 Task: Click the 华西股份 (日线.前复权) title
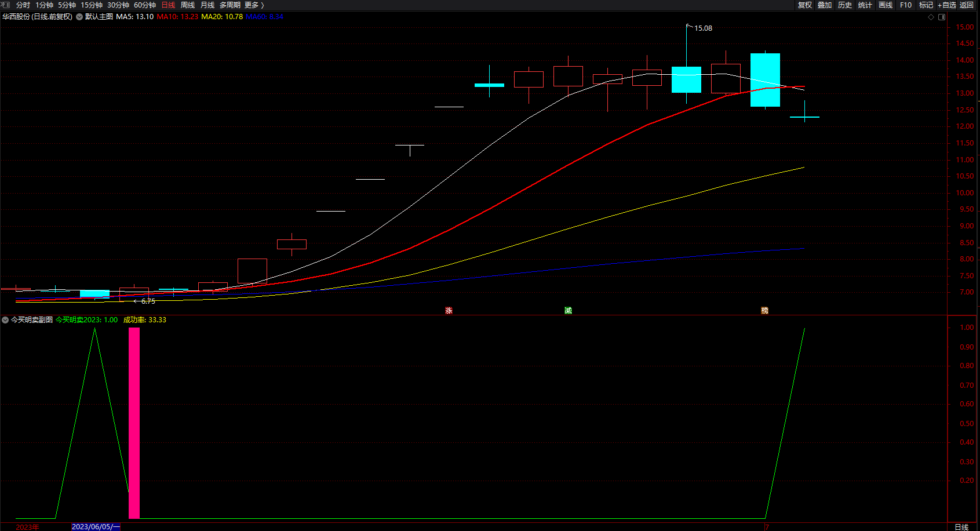point(37,17)
